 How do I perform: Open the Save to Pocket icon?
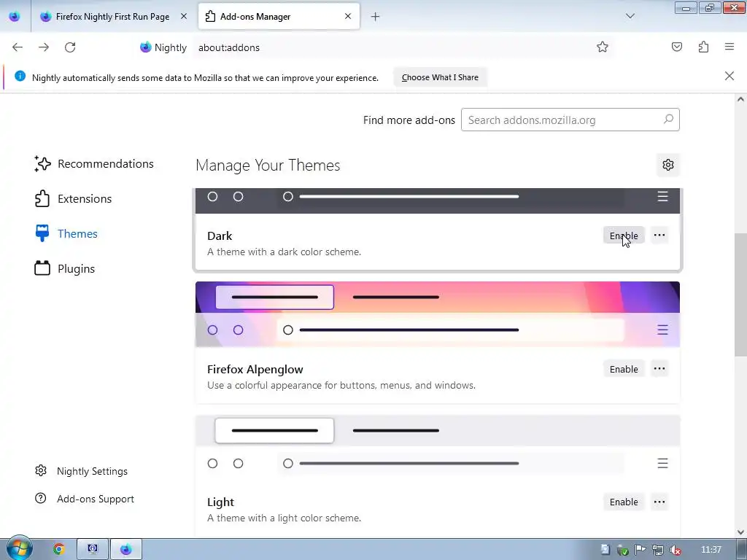click(676, 47)
